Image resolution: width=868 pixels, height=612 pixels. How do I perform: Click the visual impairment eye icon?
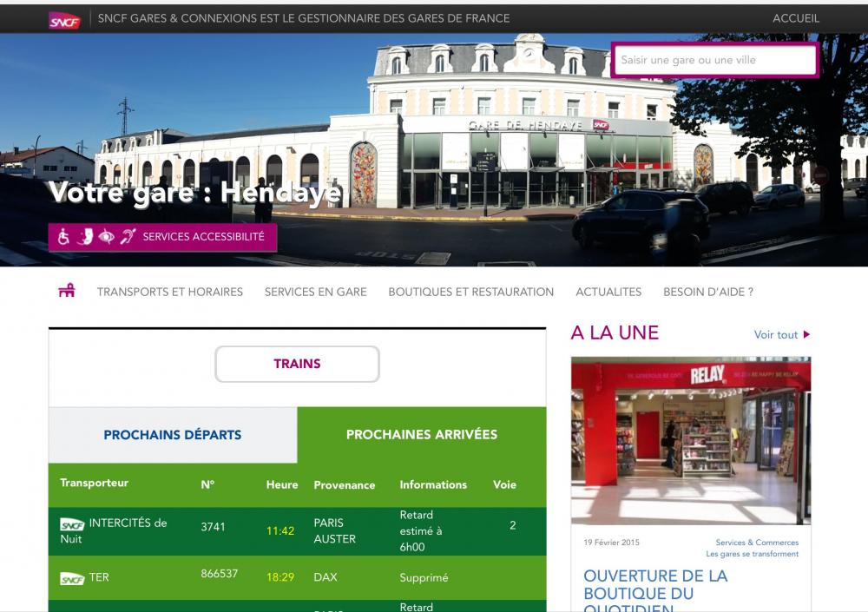point(106,237)
